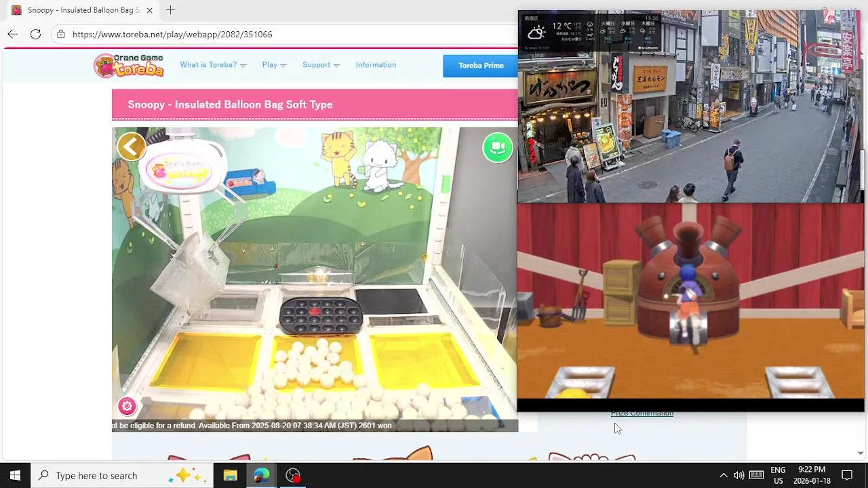The height and width of the screenshot is (488, 868).
Task: Open game settings via pink gear icon
Action: (x=127, y=406)
